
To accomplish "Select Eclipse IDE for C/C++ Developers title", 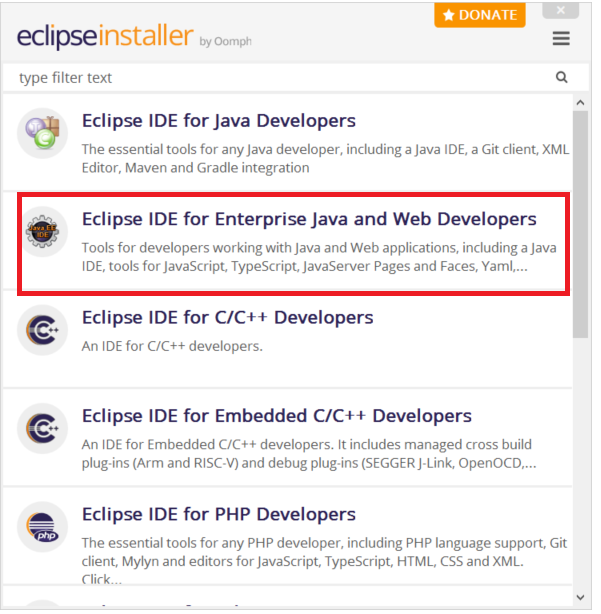I will 227,317.
